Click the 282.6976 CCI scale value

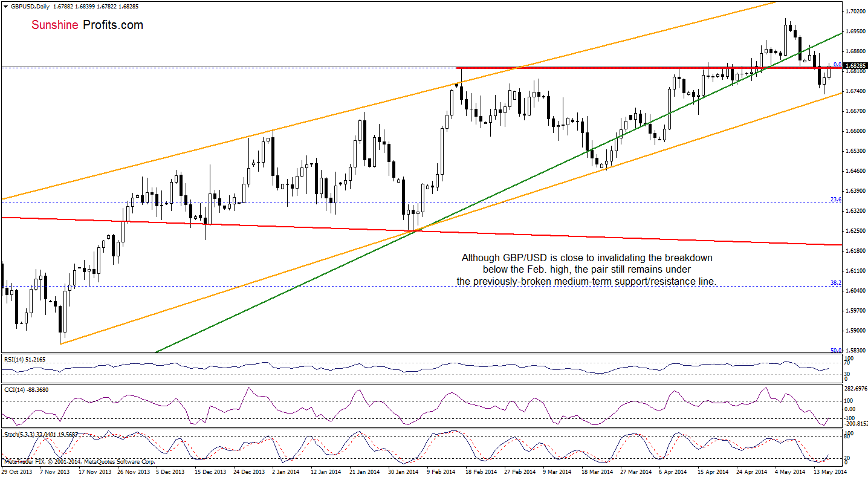coord(856,389)
